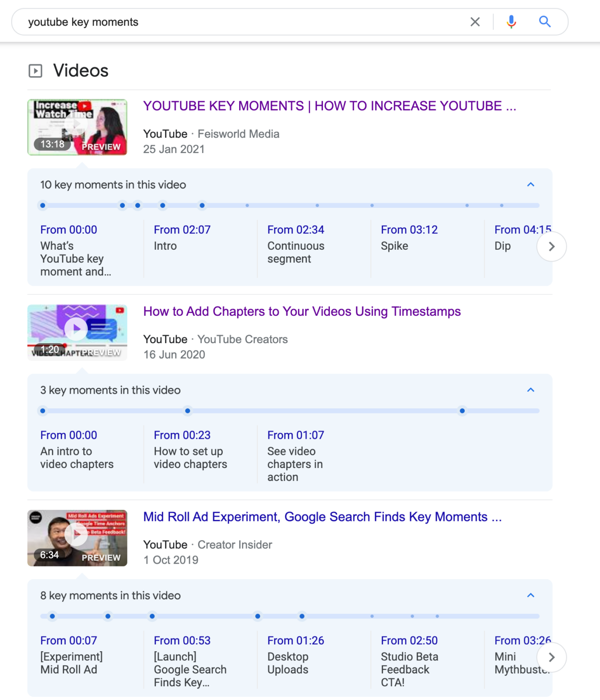Collapse the "10 key moments" panel

pyautogui.click(x=530, y=185)
